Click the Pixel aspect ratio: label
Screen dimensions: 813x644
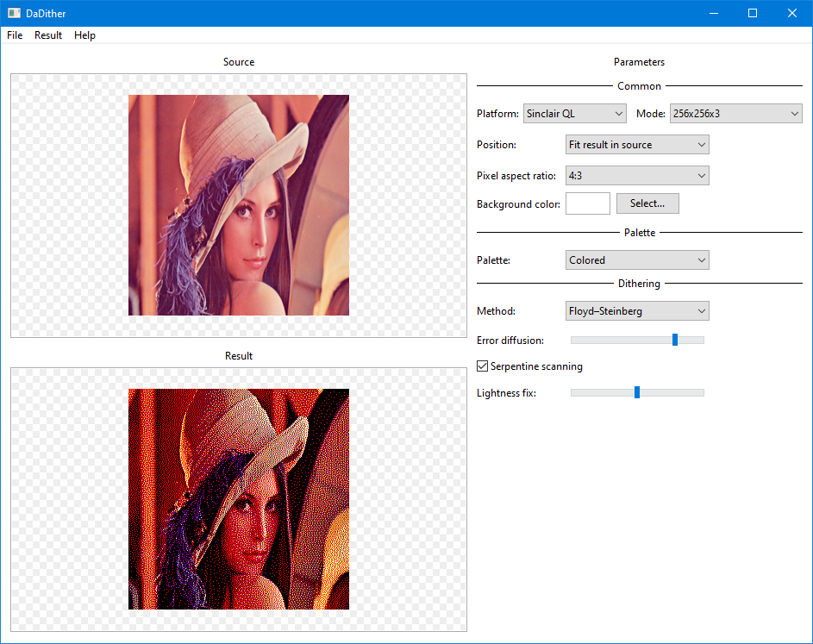(516, 176)
